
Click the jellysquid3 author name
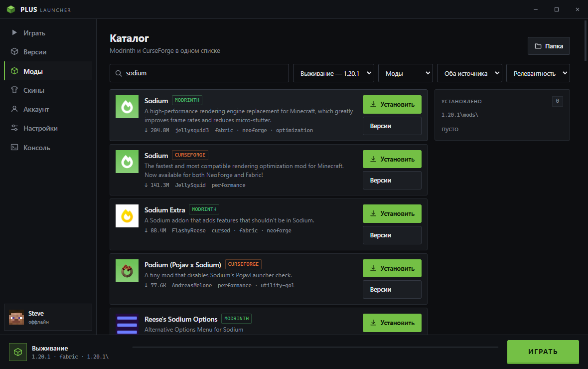pyautogui.click(x=192, y=130)
